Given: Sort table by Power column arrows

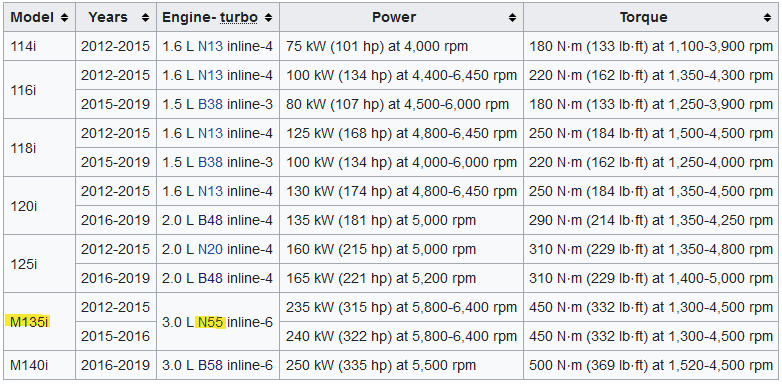Looking at the screenshot, I should tap(512, 17).
